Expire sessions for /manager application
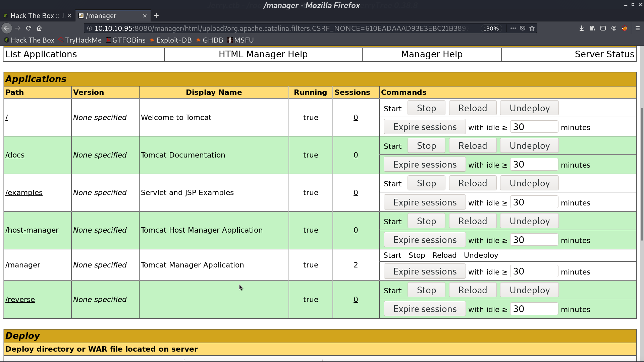644x362 pixels. coord(425,271)
